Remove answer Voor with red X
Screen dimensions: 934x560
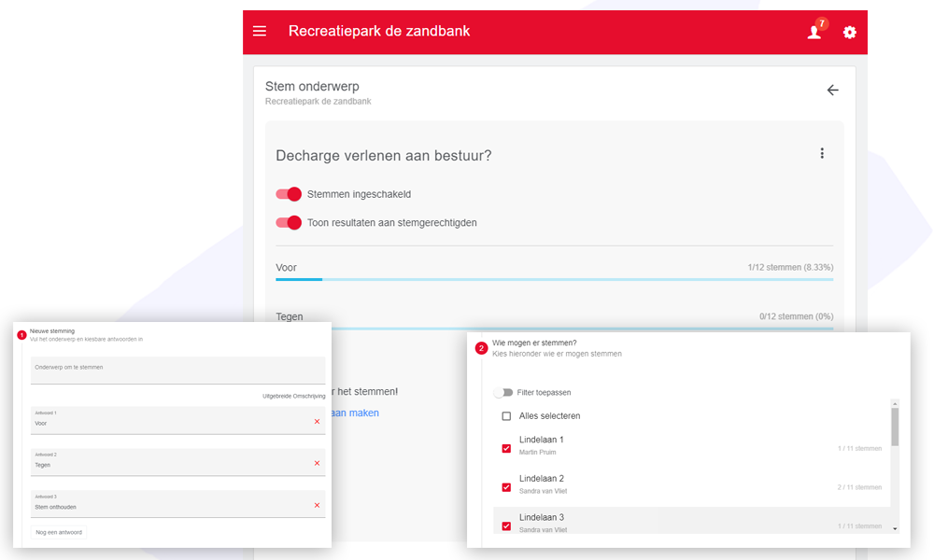(x=317, y=421)
